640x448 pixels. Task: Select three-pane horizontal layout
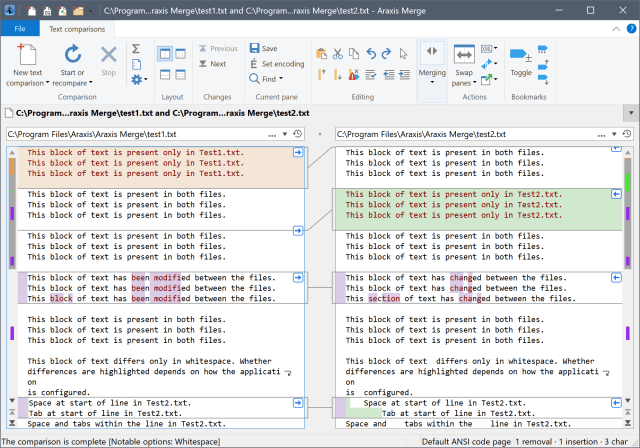click(180, 75)
